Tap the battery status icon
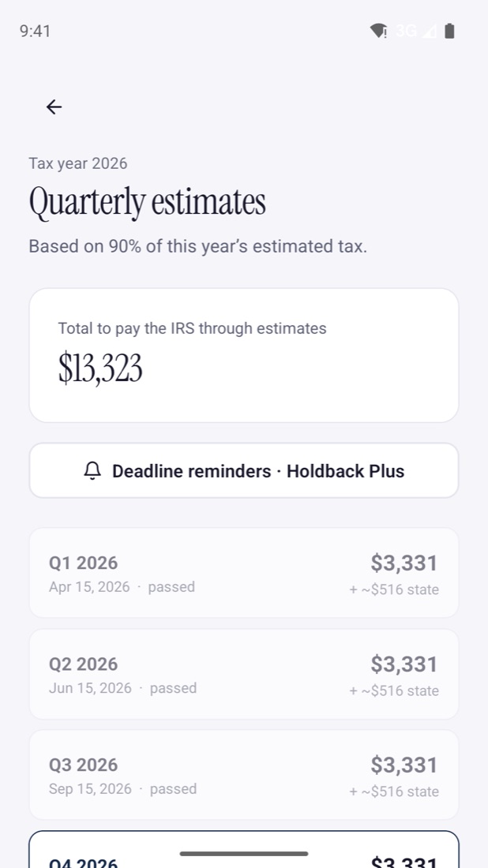Image resolution: width=488 pixels, height=868 pixels. click(x=450, y=31)
